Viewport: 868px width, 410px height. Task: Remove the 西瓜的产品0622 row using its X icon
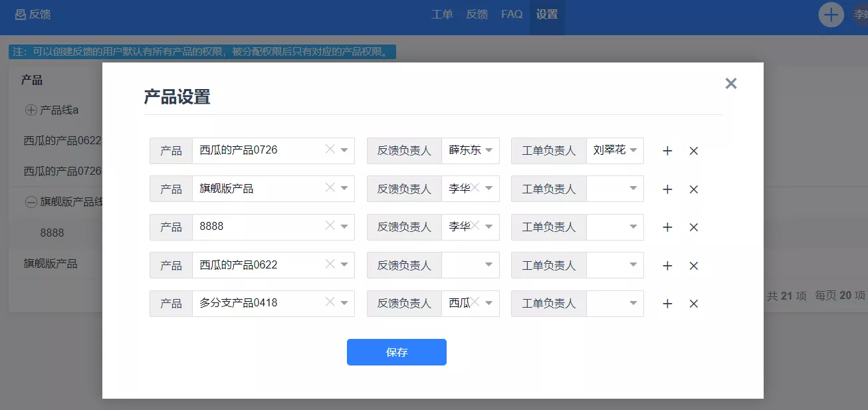[693, 266]
